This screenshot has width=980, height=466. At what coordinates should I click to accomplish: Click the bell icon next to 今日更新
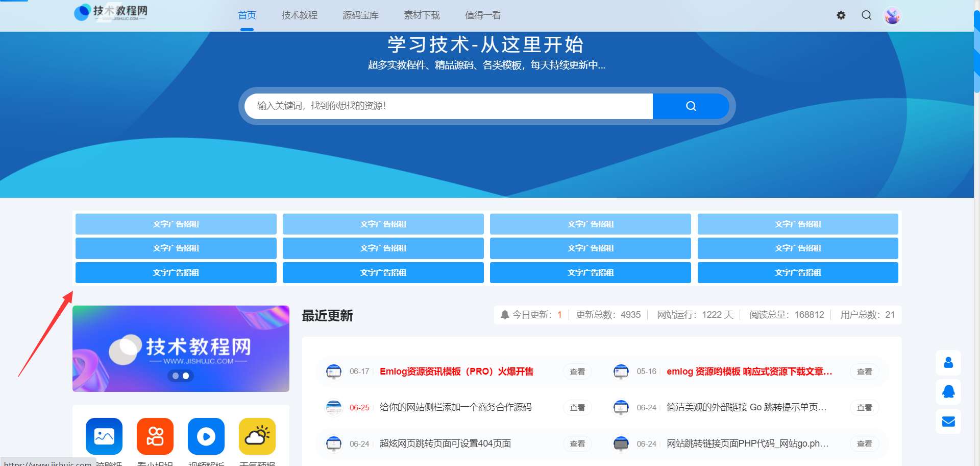pyautogui.click(x=504, y=315)
